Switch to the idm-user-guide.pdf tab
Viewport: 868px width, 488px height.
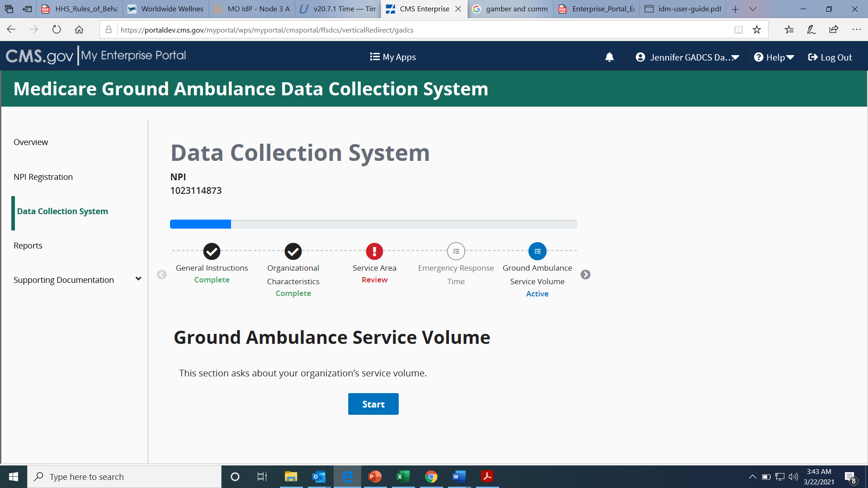click(683, 9)
